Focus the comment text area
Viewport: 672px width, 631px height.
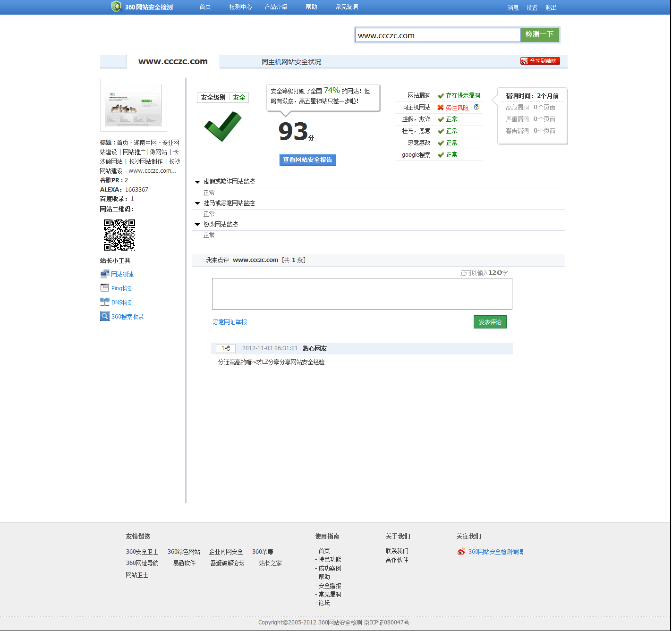(362, 294)
